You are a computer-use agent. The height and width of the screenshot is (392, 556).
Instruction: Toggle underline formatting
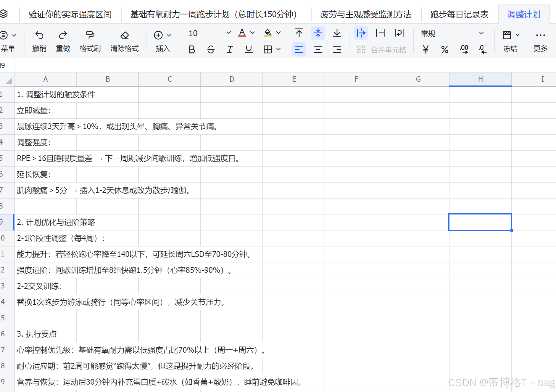click(x=248, y=49)
